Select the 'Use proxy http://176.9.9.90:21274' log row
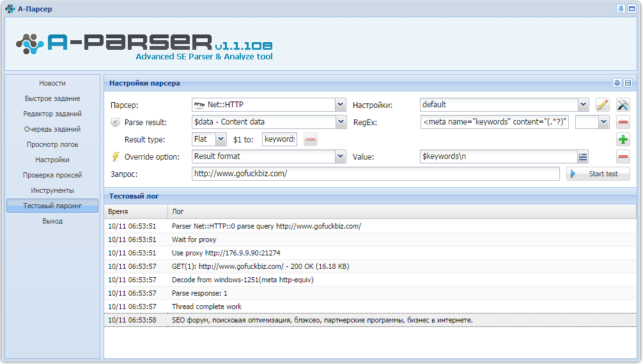Viewport: 643px width, 364px height. pos(370,253)
